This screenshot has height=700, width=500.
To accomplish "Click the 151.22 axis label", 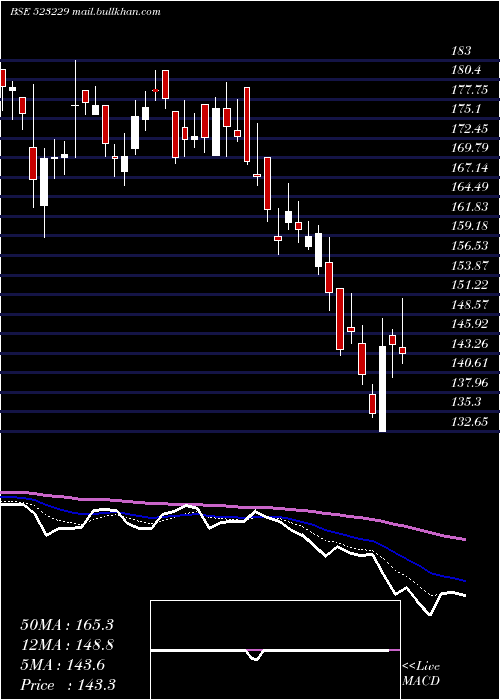I will pyautogui.click(x=469, y=285).
